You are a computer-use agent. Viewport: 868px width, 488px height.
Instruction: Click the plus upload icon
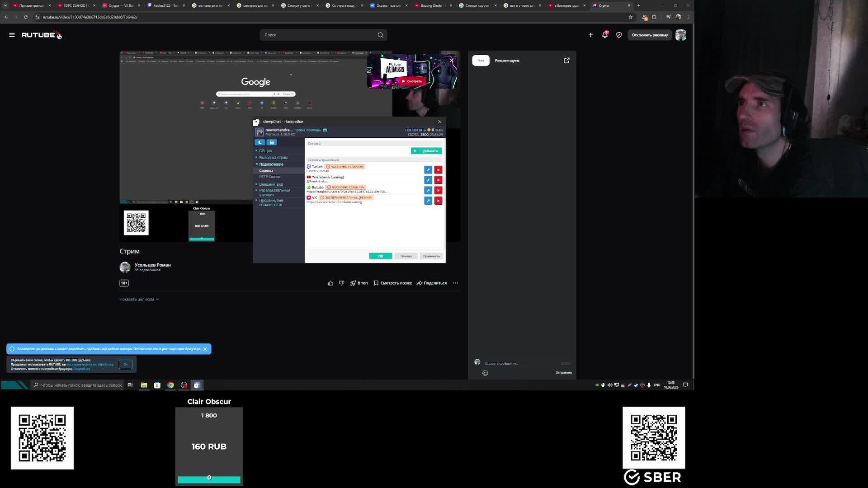pyautogui.click(x=590, y=35)
